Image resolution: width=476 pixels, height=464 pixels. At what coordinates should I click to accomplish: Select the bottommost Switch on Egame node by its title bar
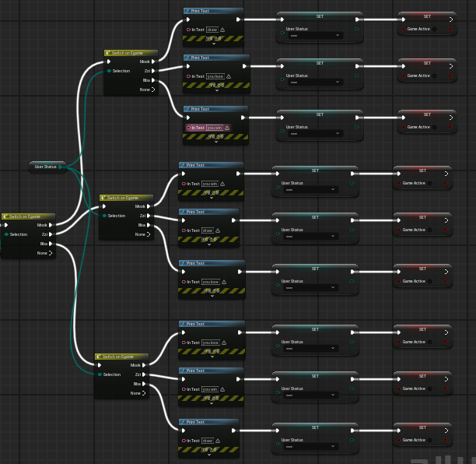click(x=122, y=357)
